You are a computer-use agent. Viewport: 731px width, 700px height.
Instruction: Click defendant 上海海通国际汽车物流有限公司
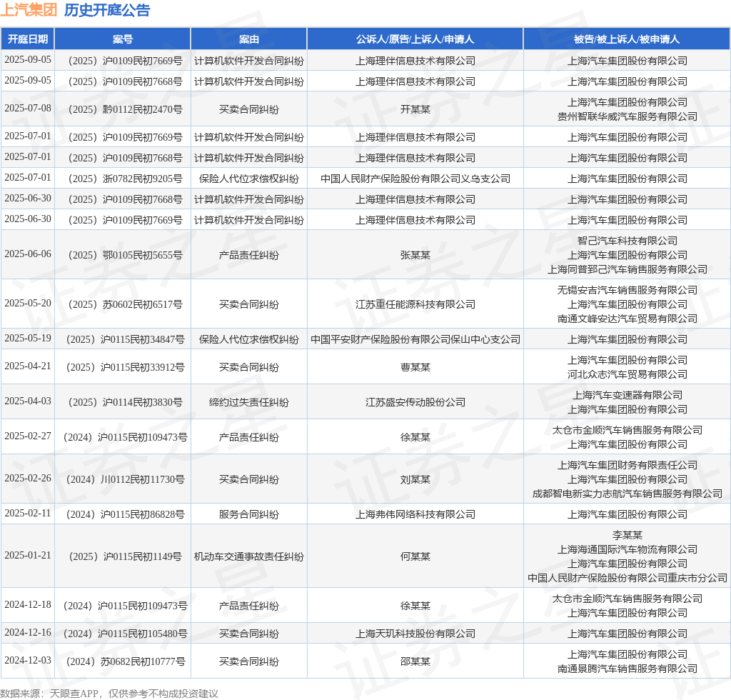[627, 550]
